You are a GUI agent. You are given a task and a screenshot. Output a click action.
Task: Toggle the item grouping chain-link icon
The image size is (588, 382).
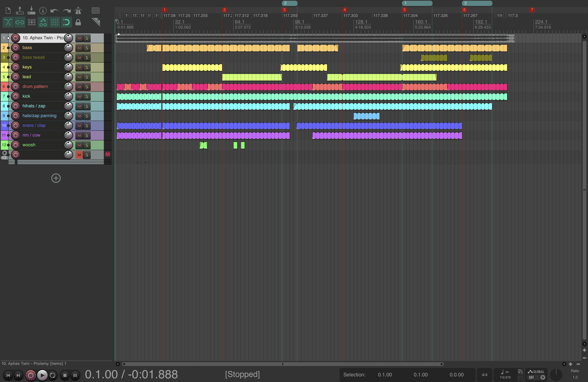pyautogui.click(x=20, y=22)
